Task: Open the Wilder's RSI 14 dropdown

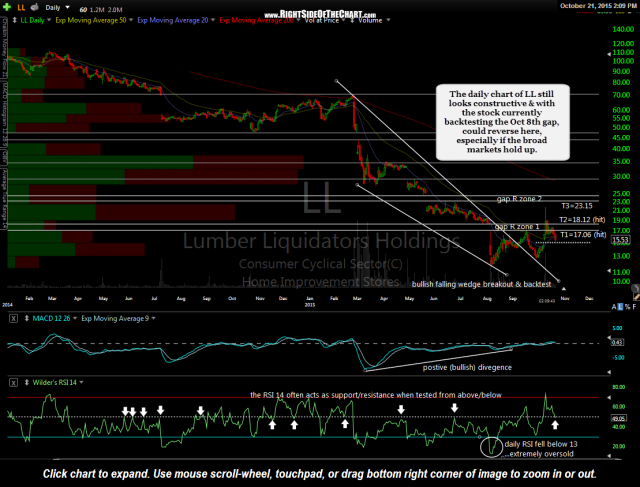Action: tap(81, 382)
